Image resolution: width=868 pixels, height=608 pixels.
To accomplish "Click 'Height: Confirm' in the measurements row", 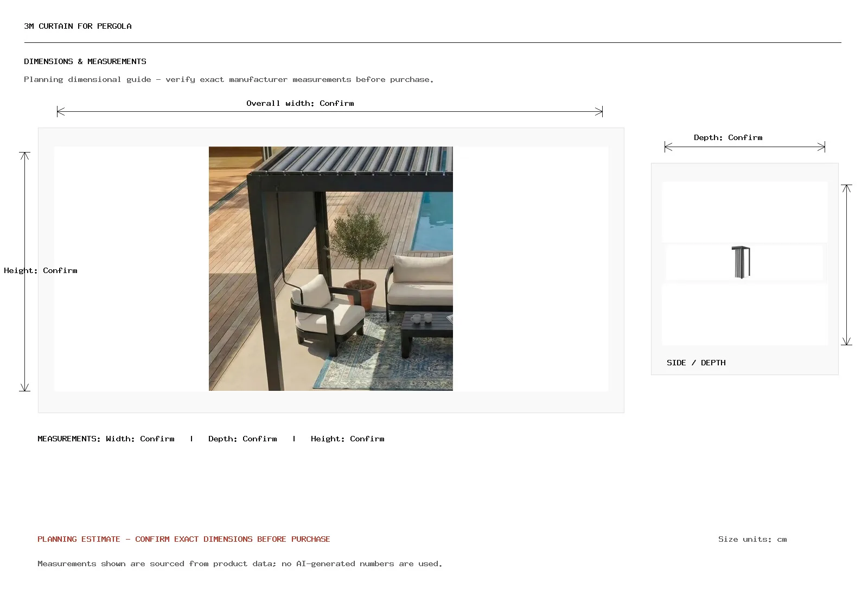I will tap(348, 439).
